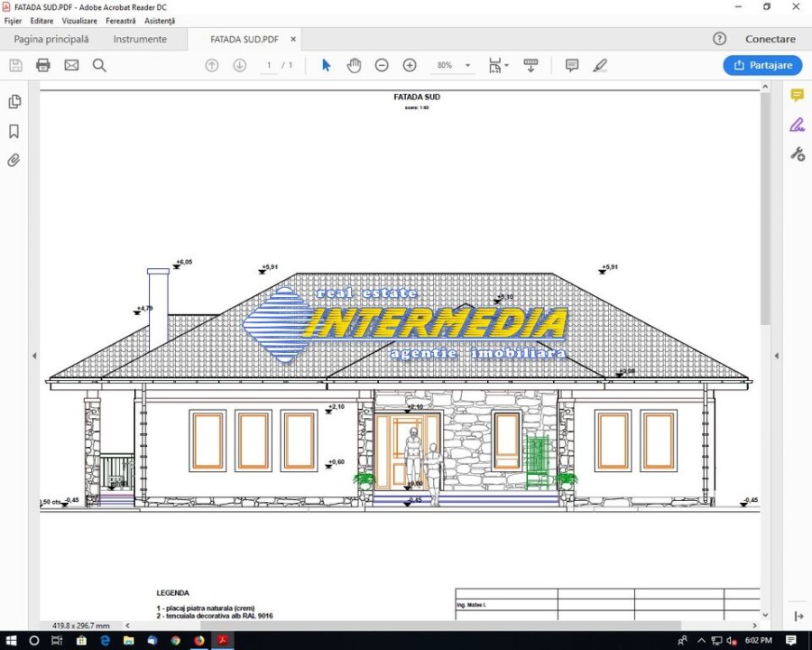Switch to the Instrumente tab
This screenshot has width=812, height=650.
(x=140, y=40)
